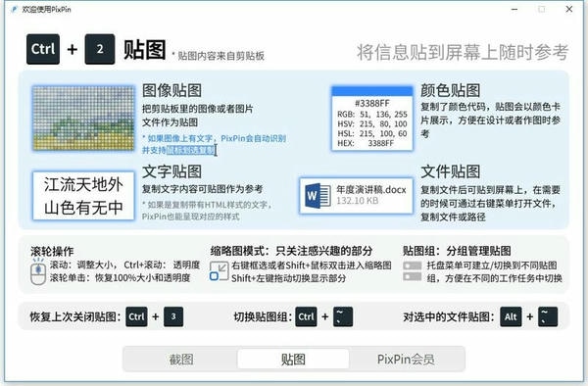
Task: Click the 对选中的文件贴图 label
Action: pyautogui.click(x=449, y=317)
